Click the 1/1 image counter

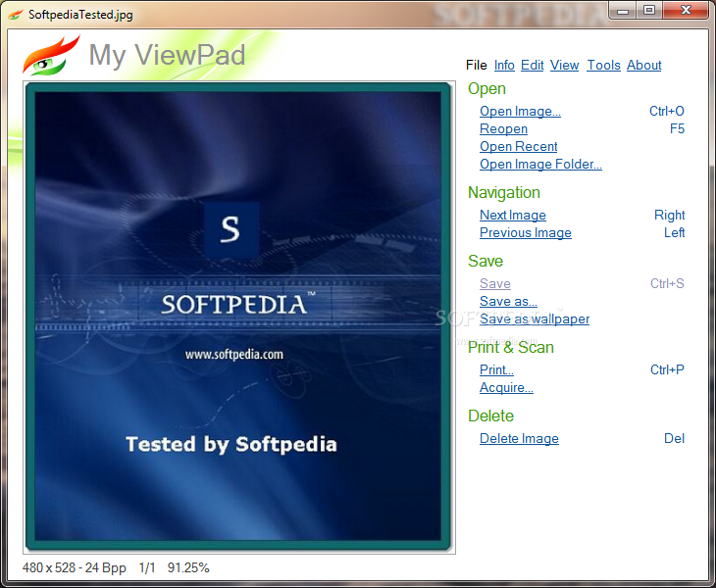tap(147, 568)
